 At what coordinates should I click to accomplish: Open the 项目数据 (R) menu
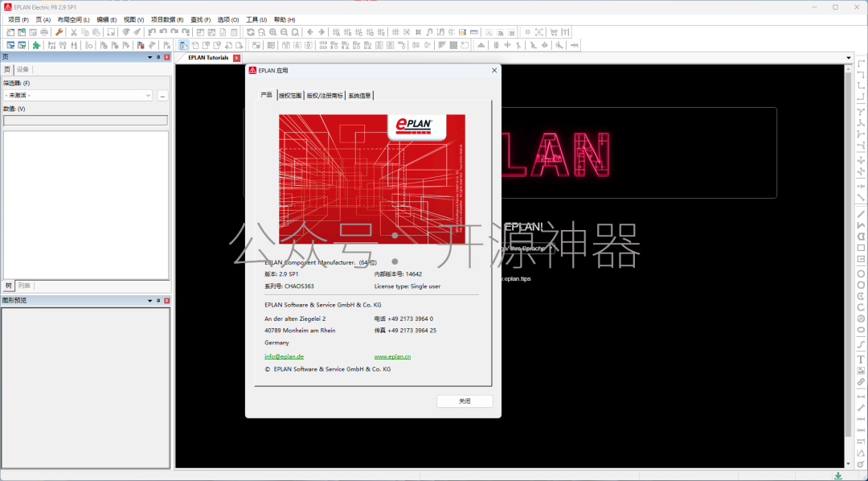click(167, 20)
